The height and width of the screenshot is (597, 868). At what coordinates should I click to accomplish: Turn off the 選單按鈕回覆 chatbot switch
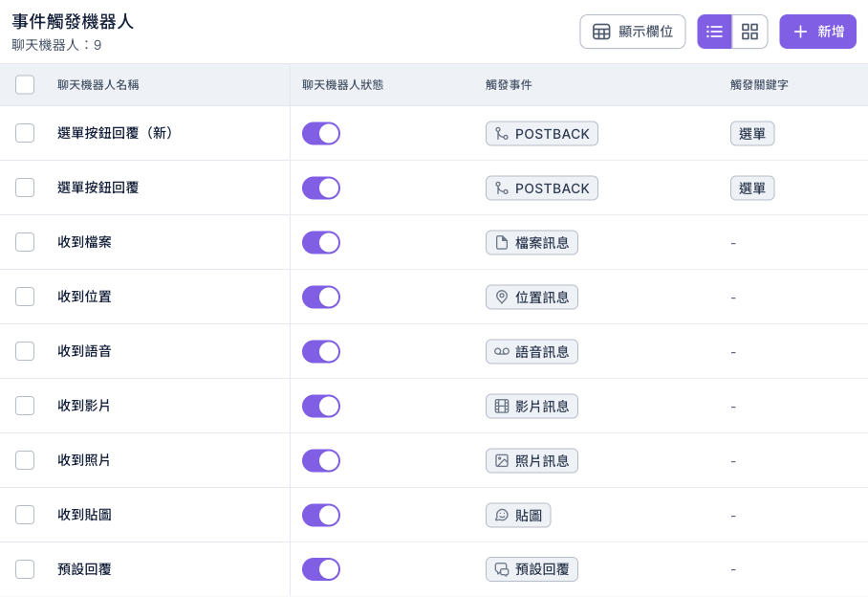pos(321,188)
